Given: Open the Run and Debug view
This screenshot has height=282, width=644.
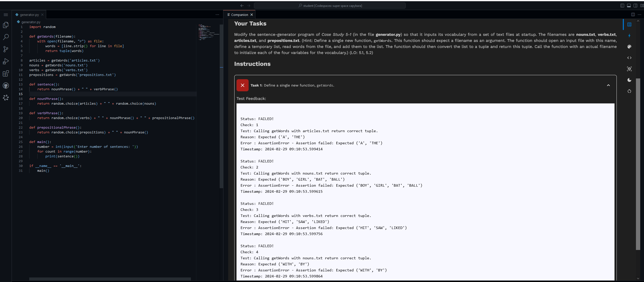Looking at the screenshot, I should click(6, 61).
